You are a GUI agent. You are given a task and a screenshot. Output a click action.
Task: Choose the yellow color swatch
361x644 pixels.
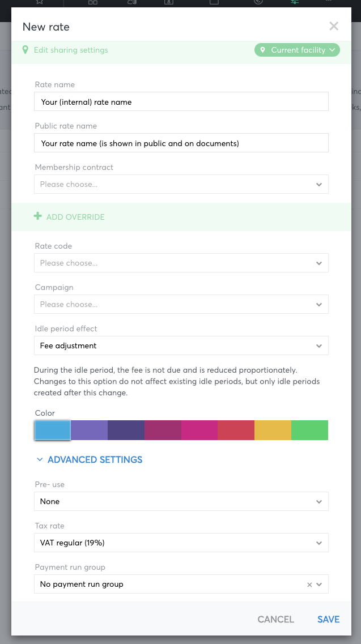[273, 430]
